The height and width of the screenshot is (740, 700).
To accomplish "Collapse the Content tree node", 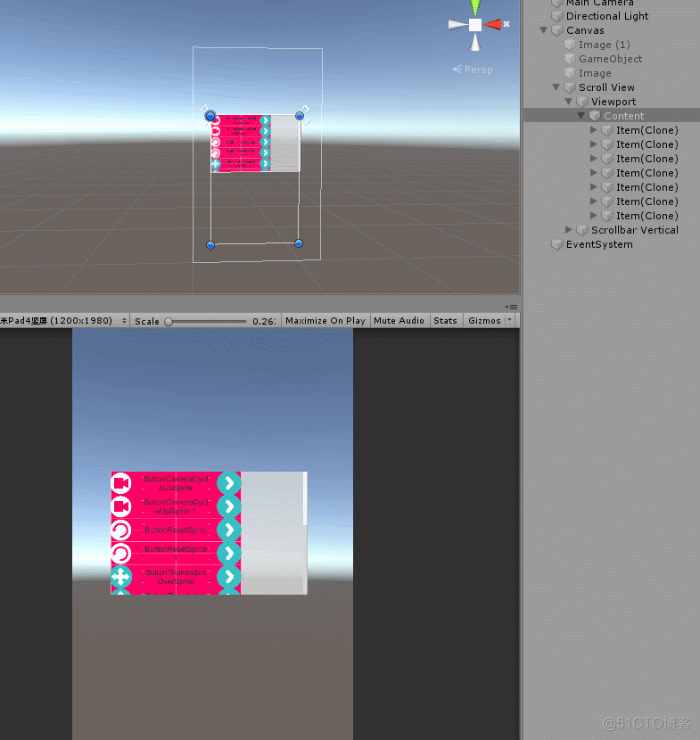I will (581, 116).
